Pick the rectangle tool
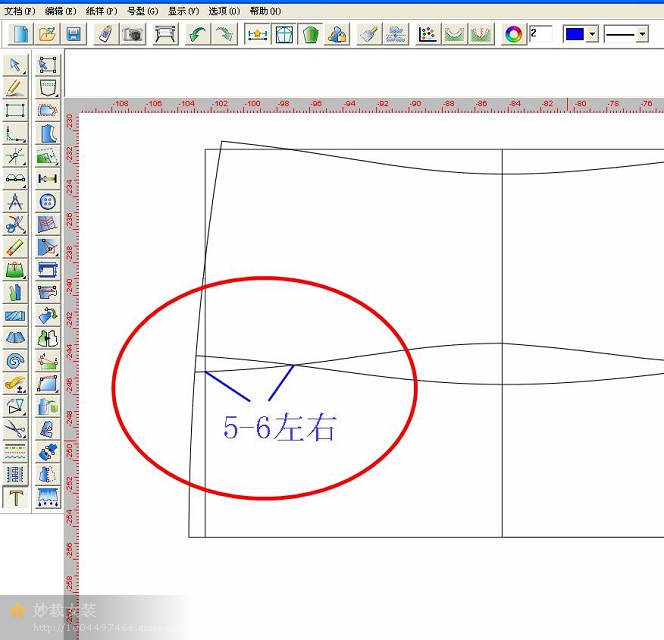The height and width of the screenshot is (640, 664). 15,110
